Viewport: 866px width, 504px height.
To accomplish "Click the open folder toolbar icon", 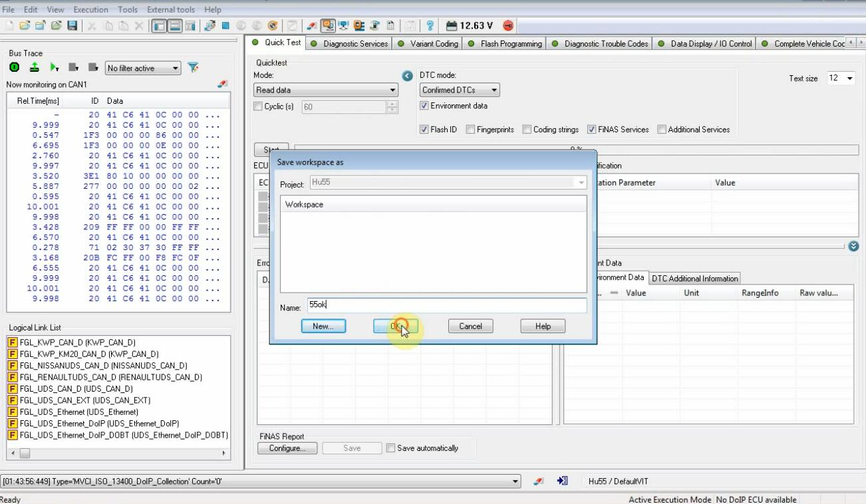I will click(25, 26).
